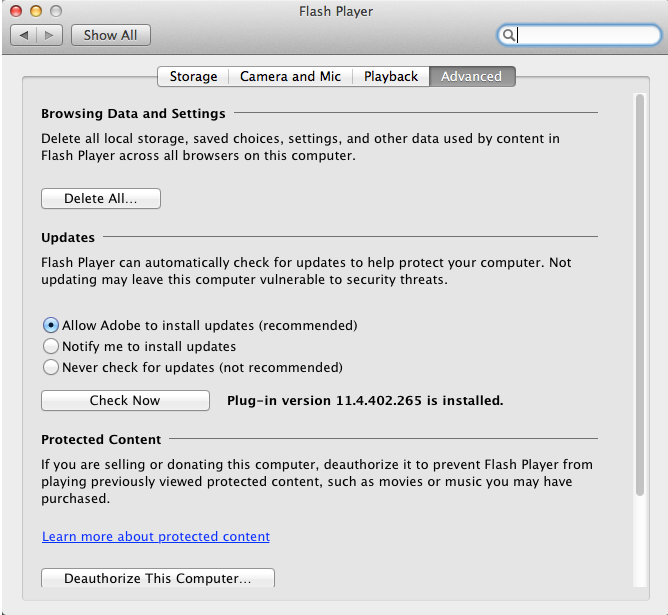
Task: Click the forward navigation arrow
Action: coord(49,35)
